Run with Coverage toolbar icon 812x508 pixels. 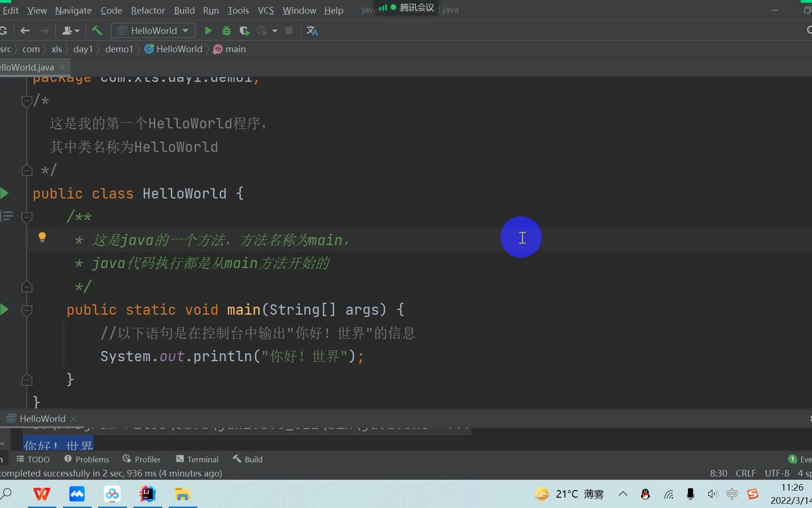(244, 31)
